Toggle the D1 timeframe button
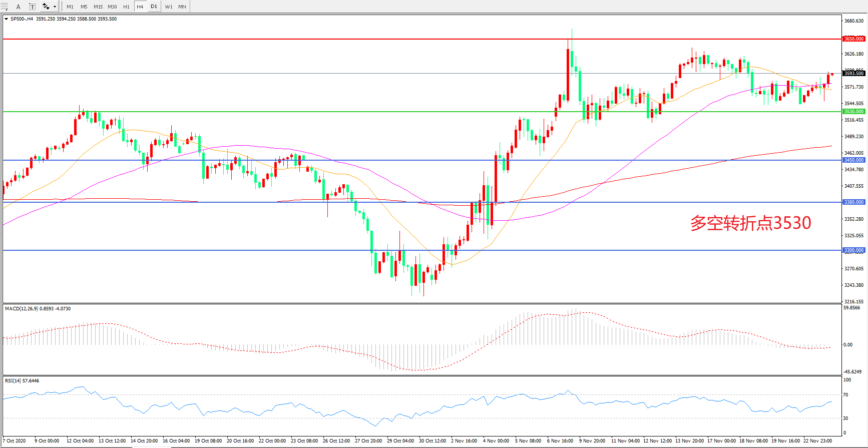This screenshot has width=868, height=448. 154,7
